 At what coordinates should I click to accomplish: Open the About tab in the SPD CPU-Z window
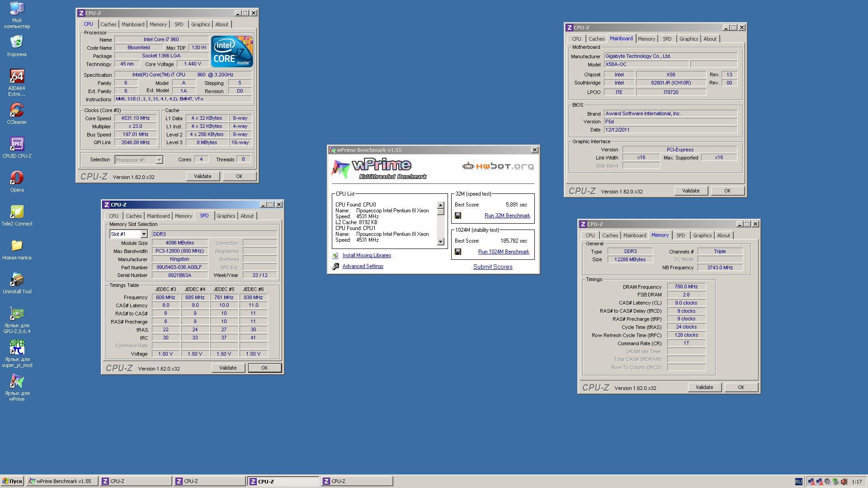pyautogui.click(x=247, y=216)
